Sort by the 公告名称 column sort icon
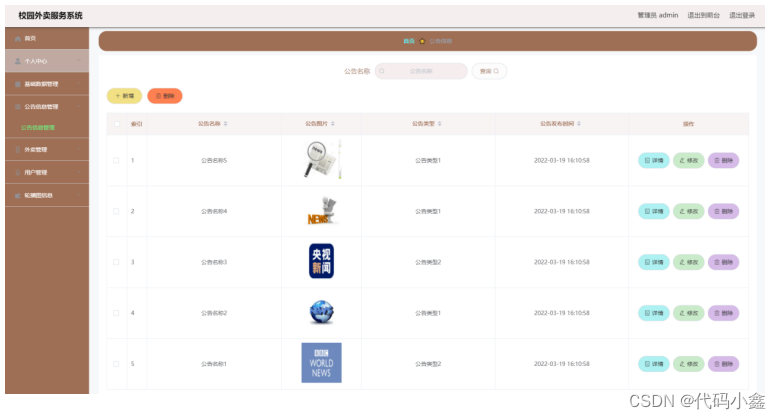This screenshot has width=781, height=419. pyautogui.click(x=226, y=124)
